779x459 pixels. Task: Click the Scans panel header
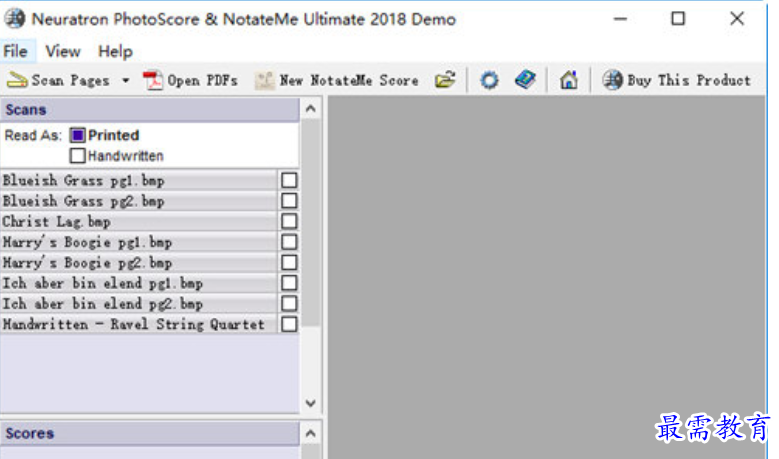(x=150, y=110)
